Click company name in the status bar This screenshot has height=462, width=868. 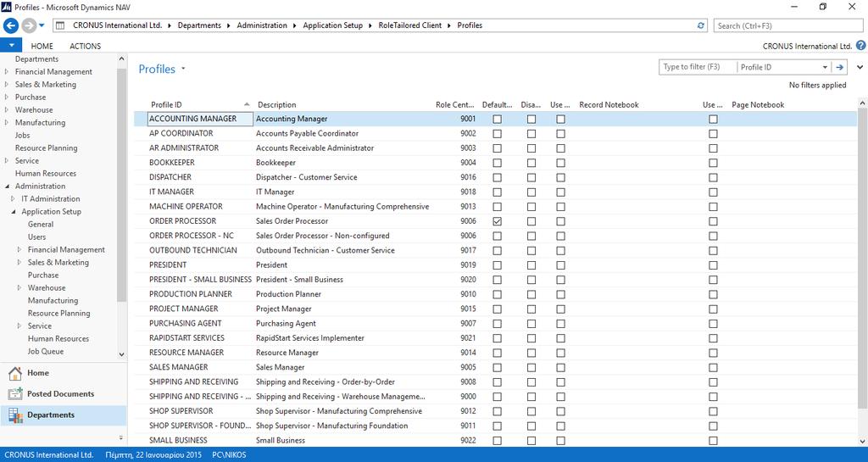pos(48,455)
